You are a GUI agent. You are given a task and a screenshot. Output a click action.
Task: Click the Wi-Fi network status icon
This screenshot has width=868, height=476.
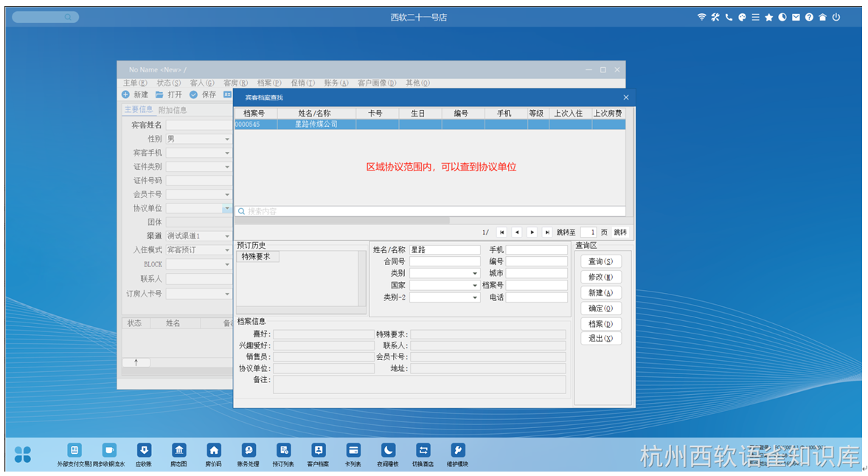tap(701, 17)
